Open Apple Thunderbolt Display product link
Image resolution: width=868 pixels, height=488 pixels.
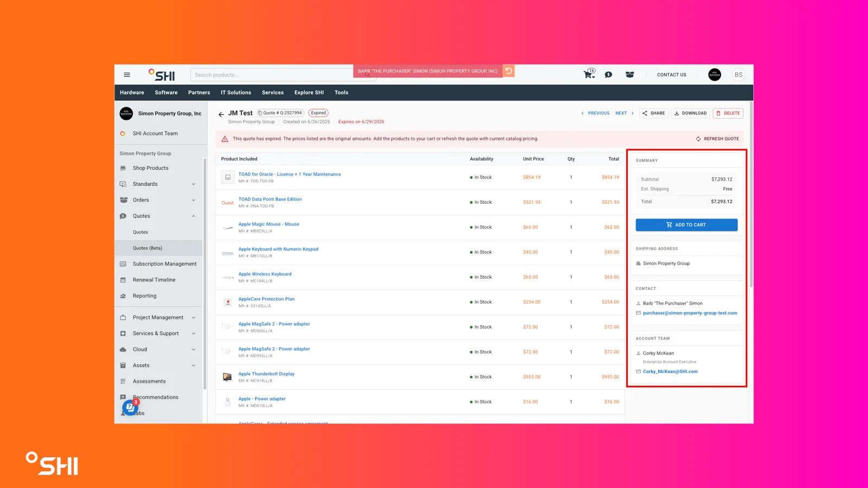(x=266, y=374)
